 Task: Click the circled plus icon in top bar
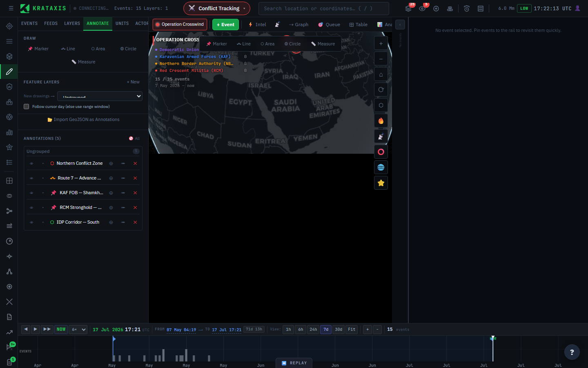436,9
